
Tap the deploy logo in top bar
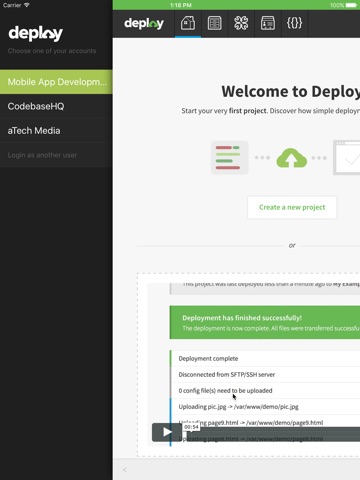coord(144,24)
